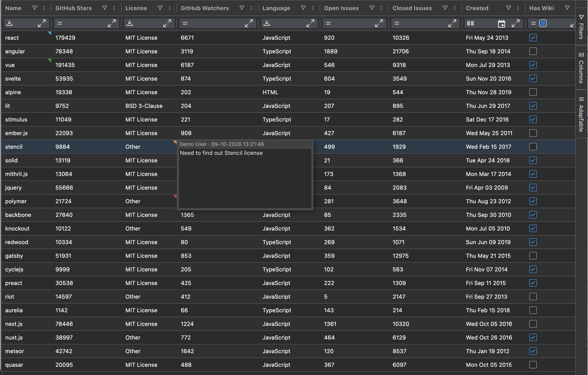This screenshot has height=375, width=588.
Task: Click the Language column filter funnel icon
Action: click(303, 8)
